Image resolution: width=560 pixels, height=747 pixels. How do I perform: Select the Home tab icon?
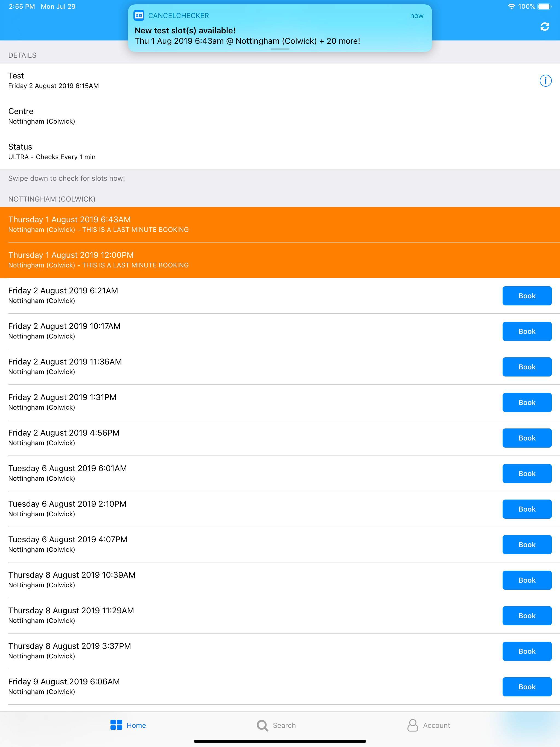116,725
